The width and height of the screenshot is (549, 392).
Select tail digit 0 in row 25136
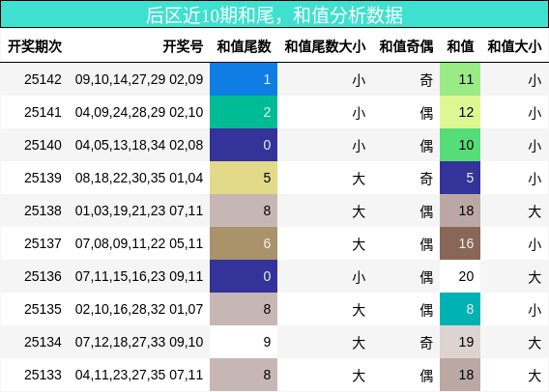pyautogui.click(x=244, y=276)
